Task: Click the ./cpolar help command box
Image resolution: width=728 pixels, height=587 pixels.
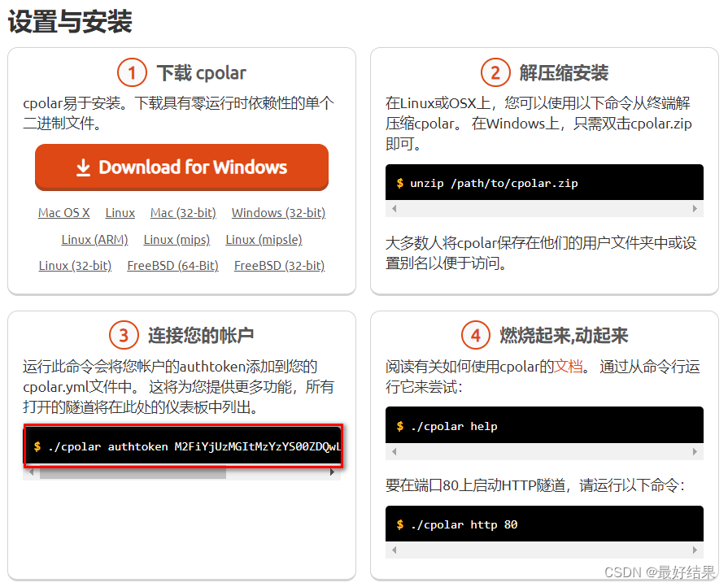Action: (544, 425)
